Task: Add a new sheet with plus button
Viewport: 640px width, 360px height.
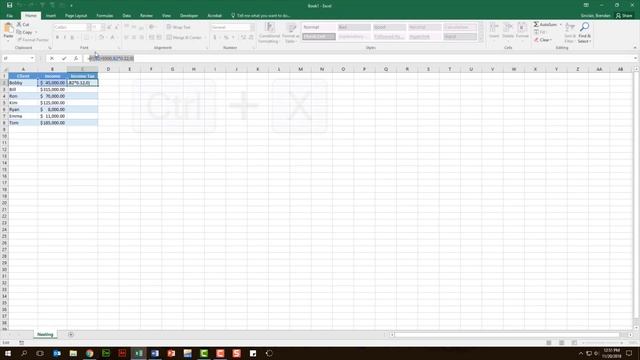Action: (71, 334)
